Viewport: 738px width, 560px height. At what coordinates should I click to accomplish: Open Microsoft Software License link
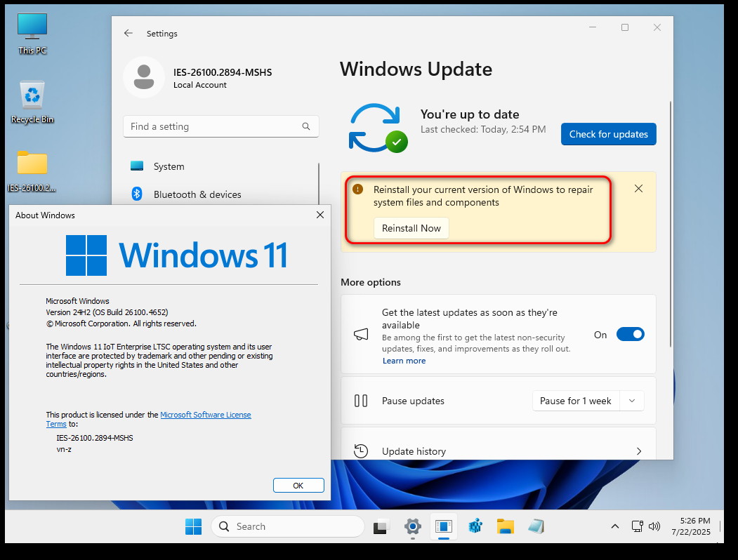206,415
